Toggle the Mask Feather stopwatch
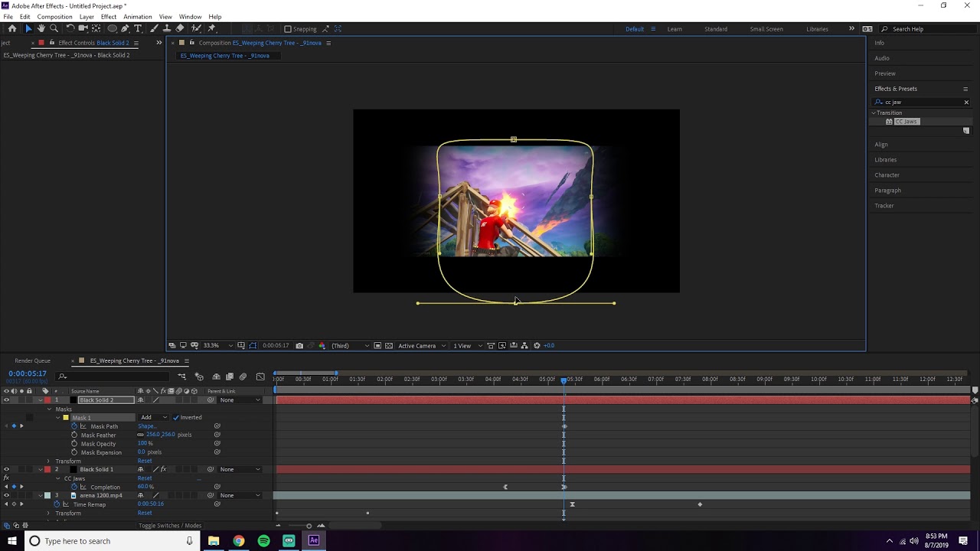 (x=74, y=435)
